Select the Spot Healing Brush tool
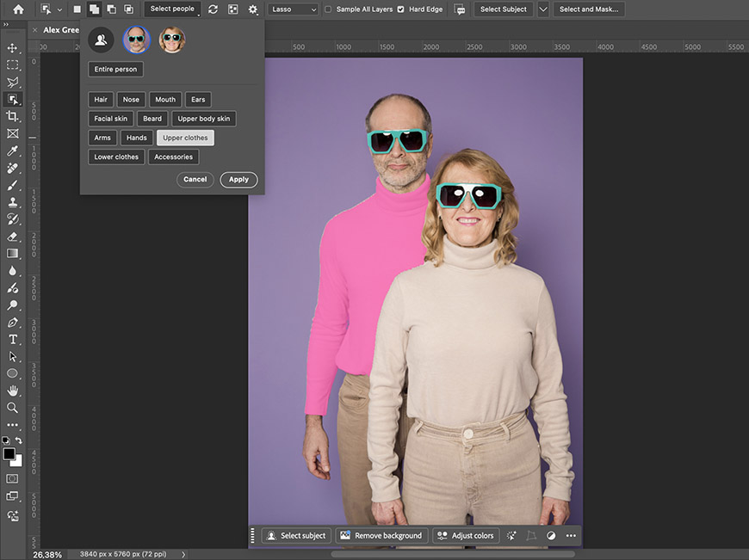The height and width of the screenshot is (560, 749). click(x=12, y=168)
